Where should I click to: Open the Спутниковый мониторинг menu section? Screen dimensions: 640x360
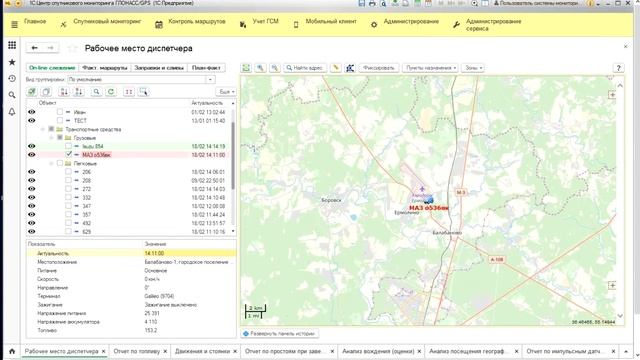pyautogui.click(x=107, y=21)
